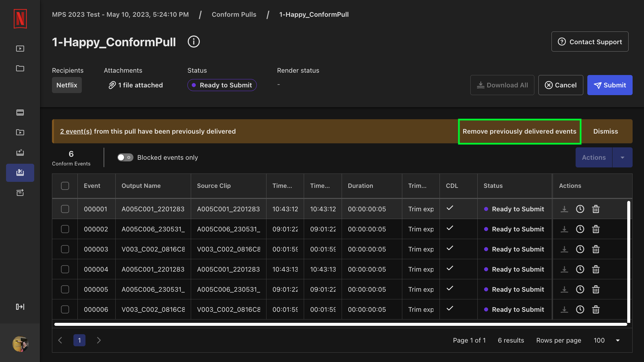View history for event 000005

580,289
